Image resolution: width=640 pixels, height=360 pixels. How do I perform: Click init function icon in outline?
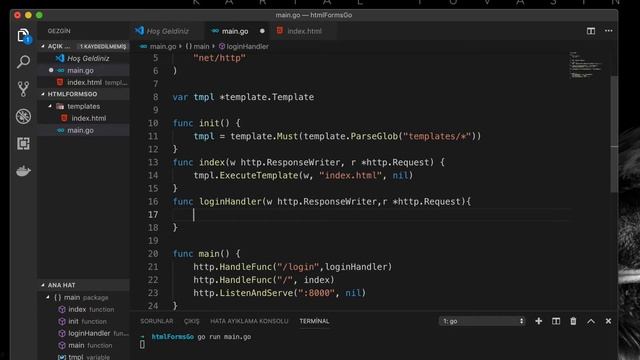point(62,322)
